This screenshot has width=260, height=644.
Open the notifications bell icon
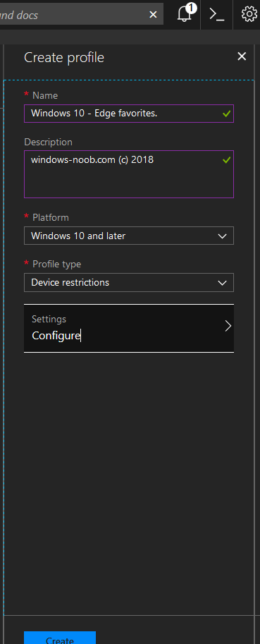click(x=185, y=14)
